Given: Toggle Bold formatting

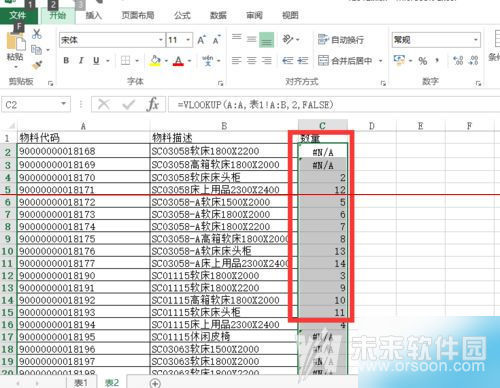Looking at the screenshot, I should tap(66, 61).
